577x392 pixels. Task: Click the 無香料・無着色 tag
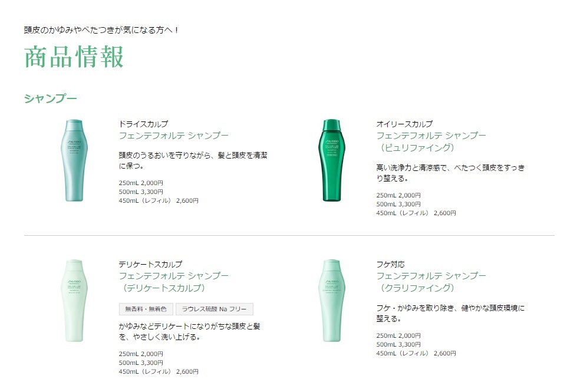point(146,309)
